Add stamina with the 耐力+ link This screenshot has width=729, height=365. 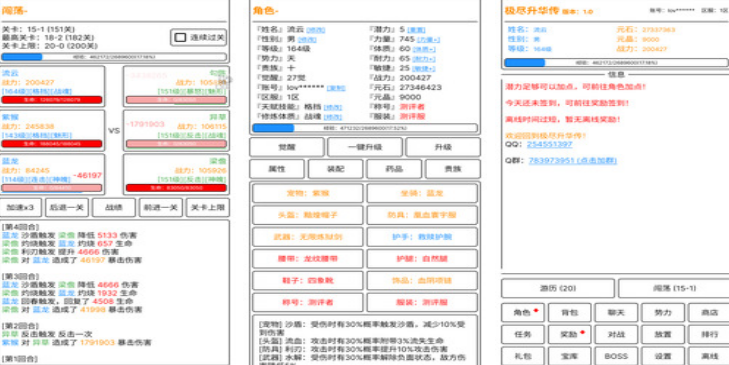[x=424, y=59]
